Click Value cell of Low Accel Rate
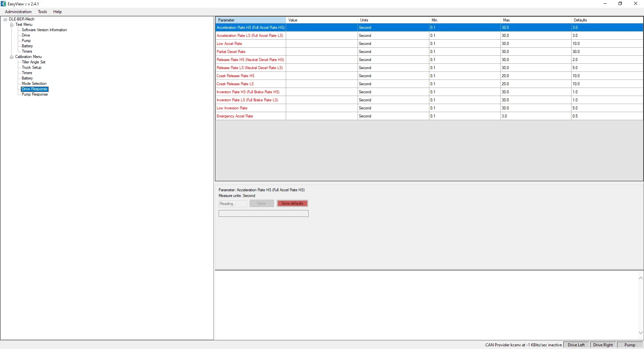The height and width of the screenshot is (349, 644). coord(322,44)
